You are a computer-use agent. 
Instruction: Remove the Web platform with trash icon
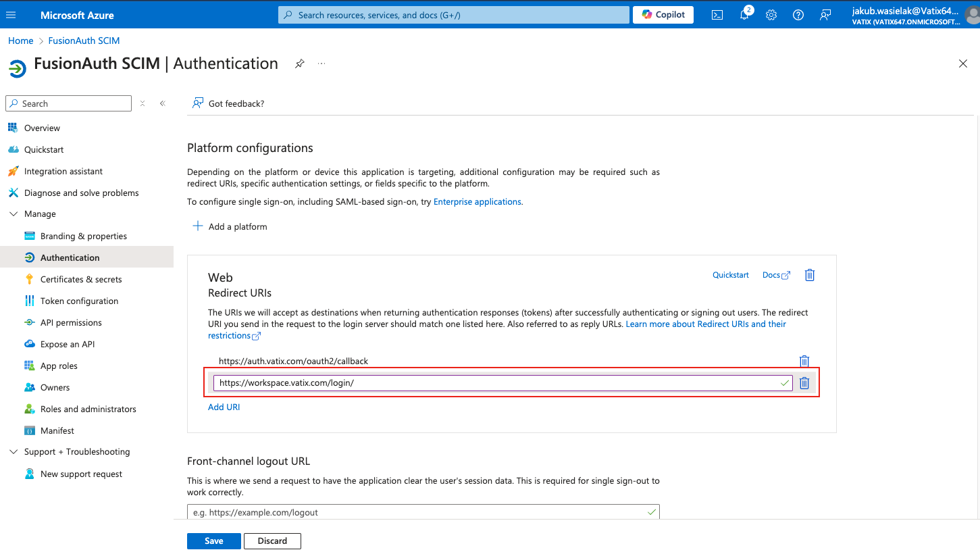tap(810, 275)
